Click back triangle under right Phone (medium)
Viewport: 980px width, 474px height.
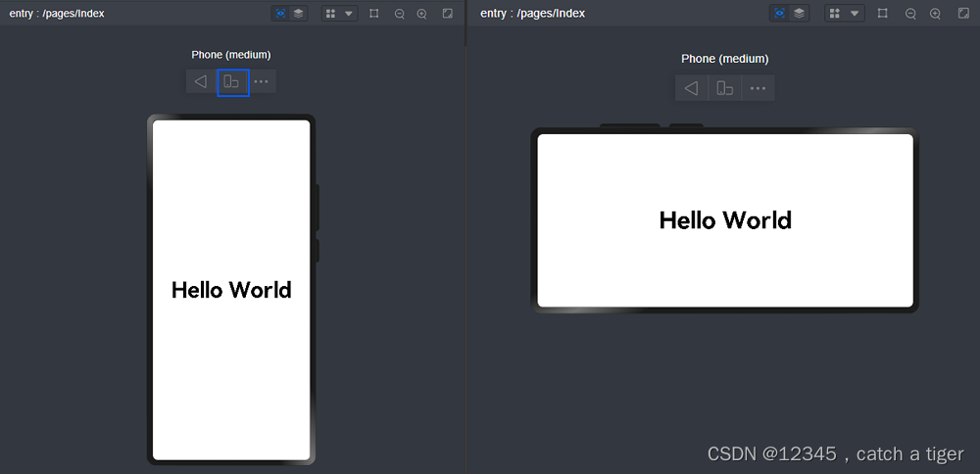coord(691,88)
